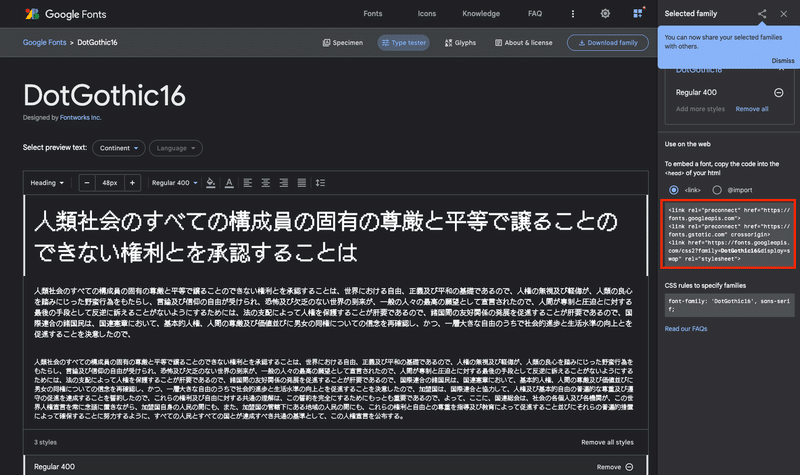Viewport: 800px width, 475px height.
Task: Open Knowledge in top navigation
Action: click(481, 14)
